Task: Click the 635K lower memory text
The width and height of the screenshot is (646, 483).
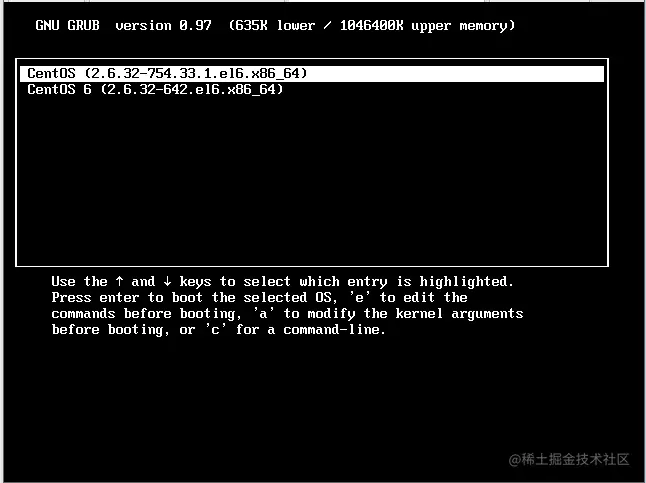Action: point(272,26)
